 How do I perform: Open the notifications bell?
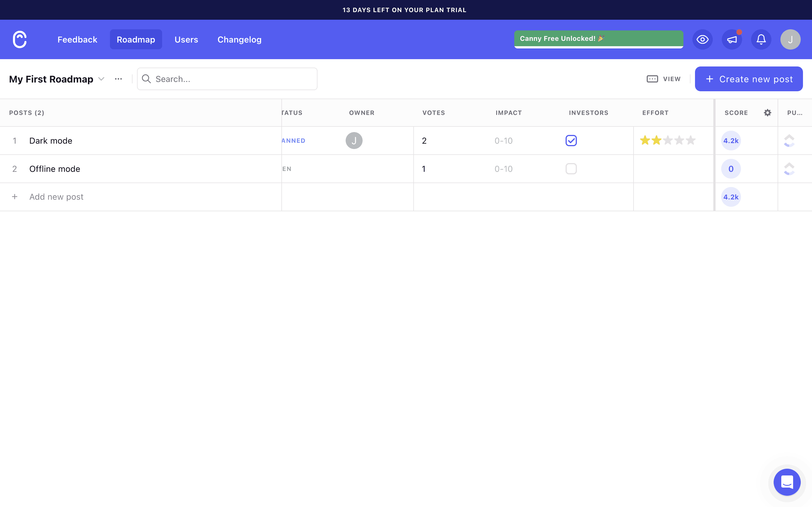[x=761, y=39]
